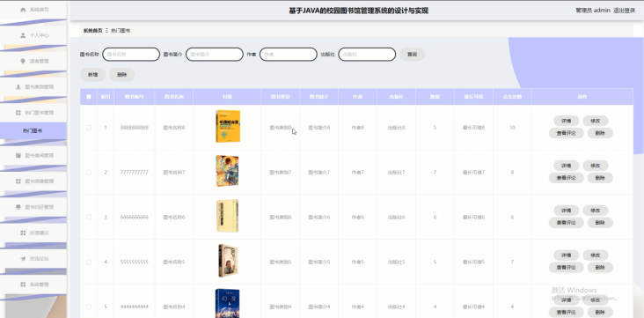Click 查看评论 for book 图书名称8
Viewport: 644px width, 318px height.
click(567, 133)
